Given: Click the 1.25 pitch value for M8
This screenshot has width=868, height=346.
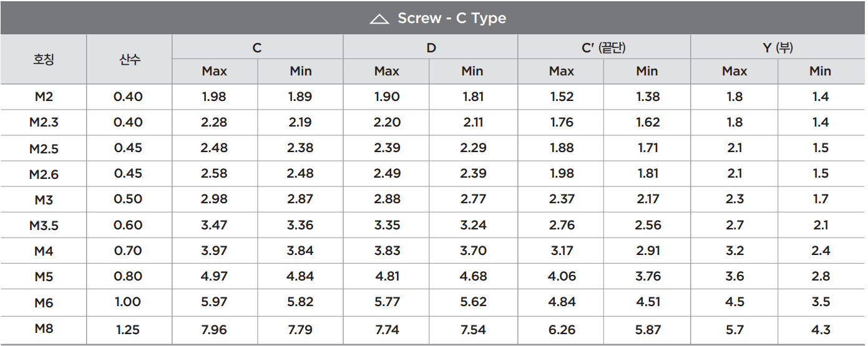Looking at the screenshot, I should (128, 328).
